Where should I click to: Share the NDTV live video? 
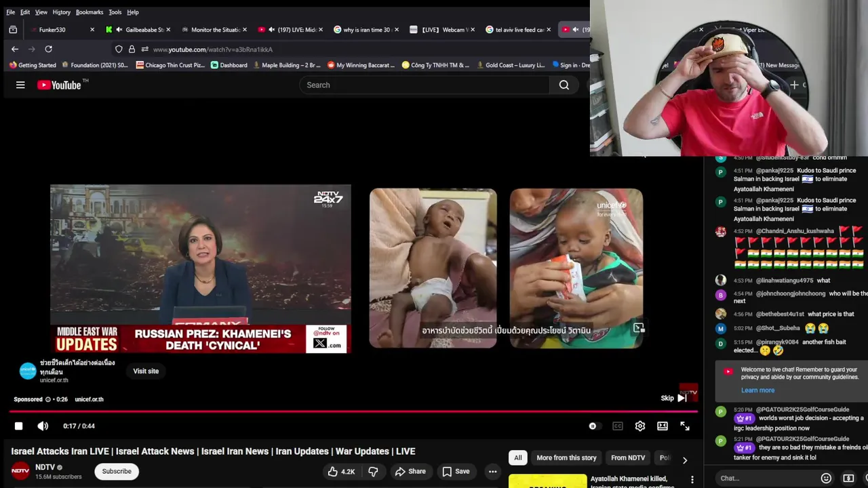tap(410, 472)
